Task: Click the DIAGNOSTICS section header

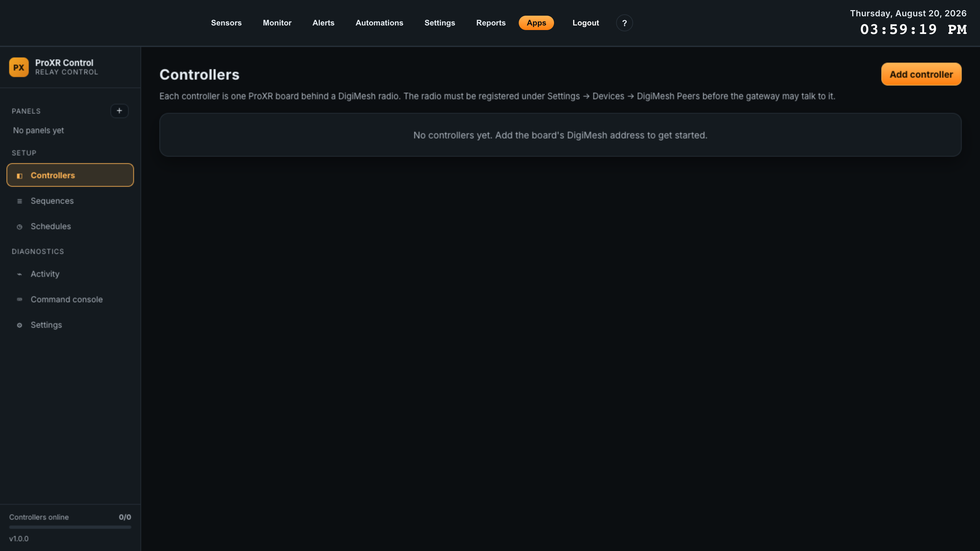Action: pos(38,251)
